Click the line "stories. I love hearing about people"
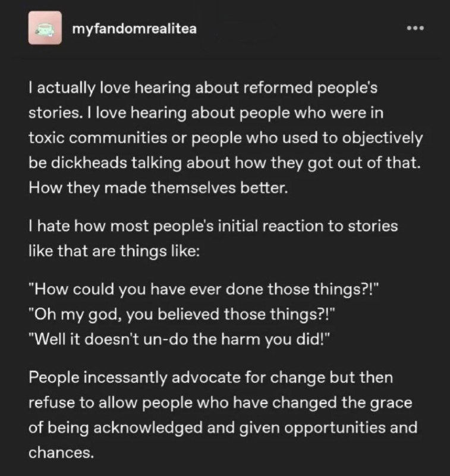This screenshot has height=476, width=450. click(206, 113)
